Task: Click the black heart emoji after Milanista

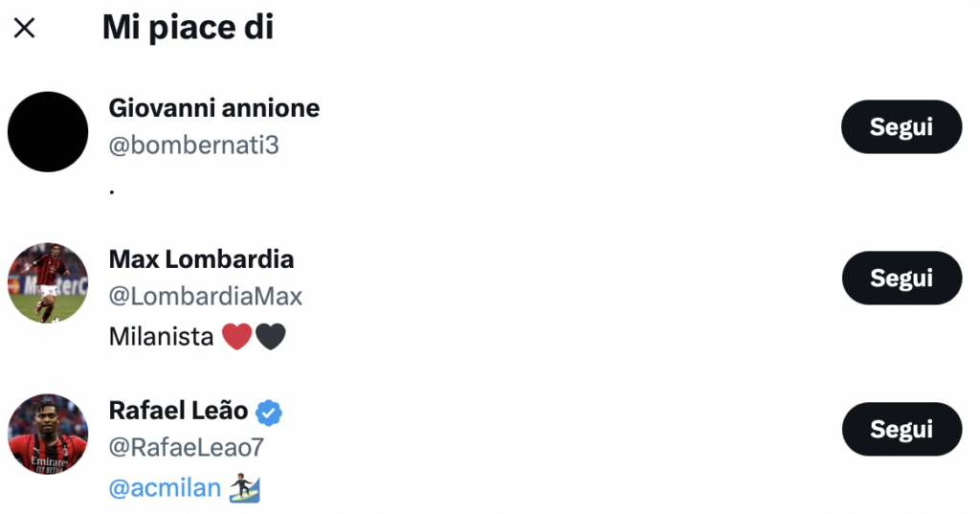Action: pos(271,336)
